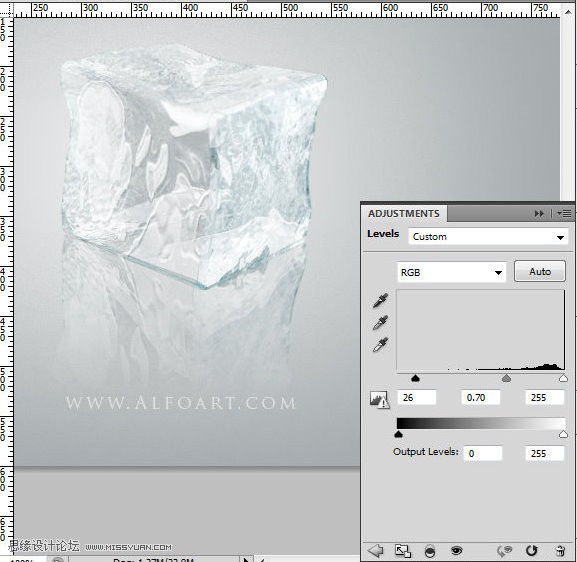This screenshot has width=577, height=562.
Task: Select the black point eyedropper
Action: pos(380,300)
